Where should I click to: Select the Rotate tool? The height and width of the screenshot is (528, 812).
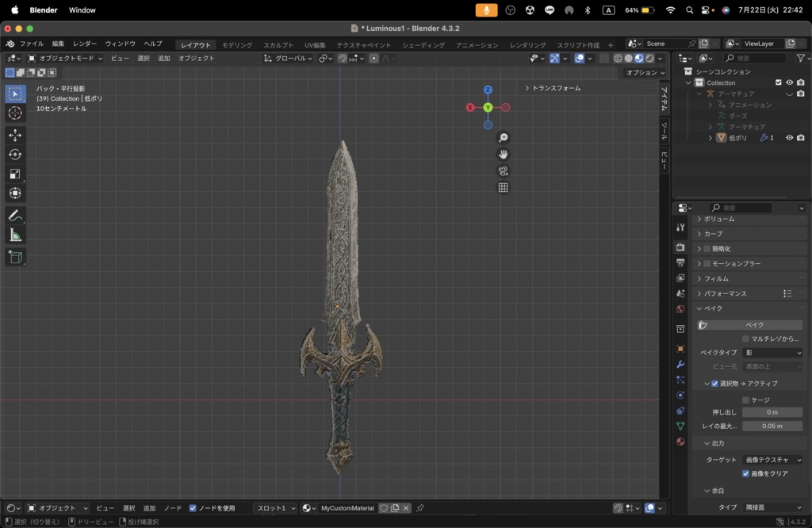tap(16, 154)
